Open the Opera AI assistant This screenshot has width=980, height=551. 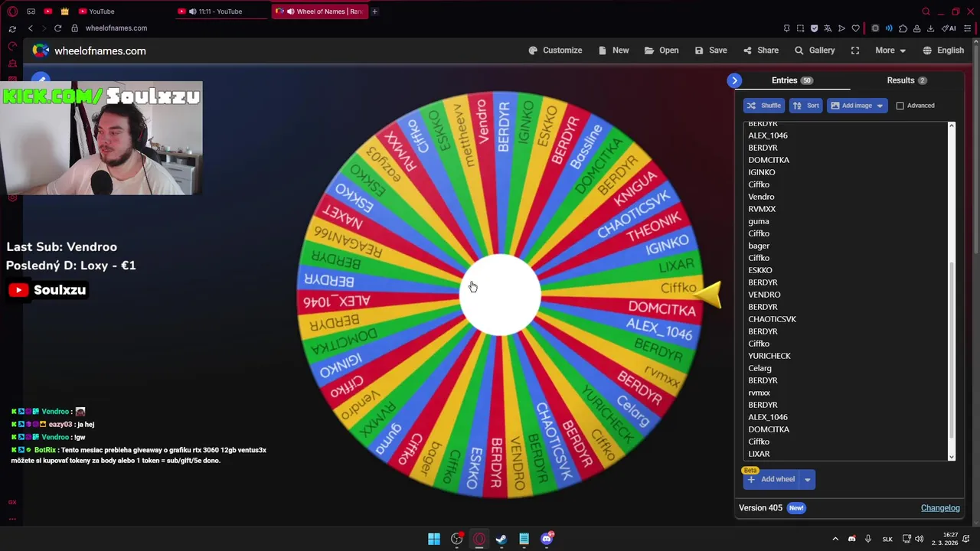coord(949,28)
